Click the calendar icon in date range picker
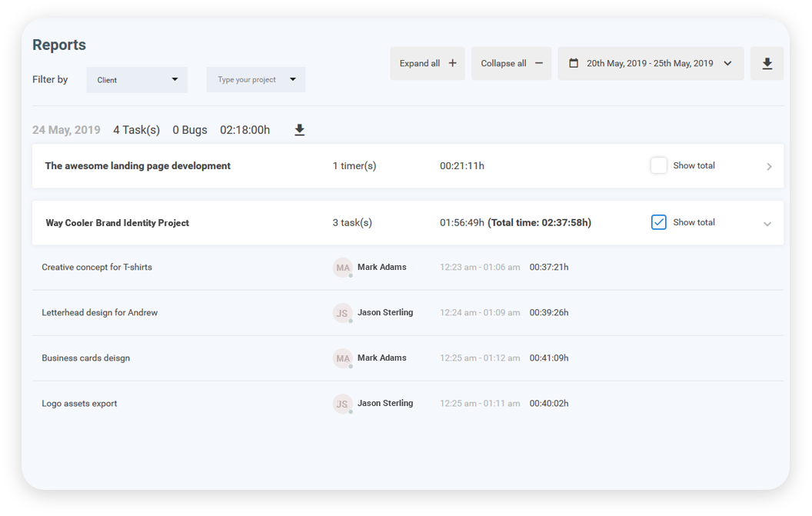 pyautogui.click(x=574, y=64)
